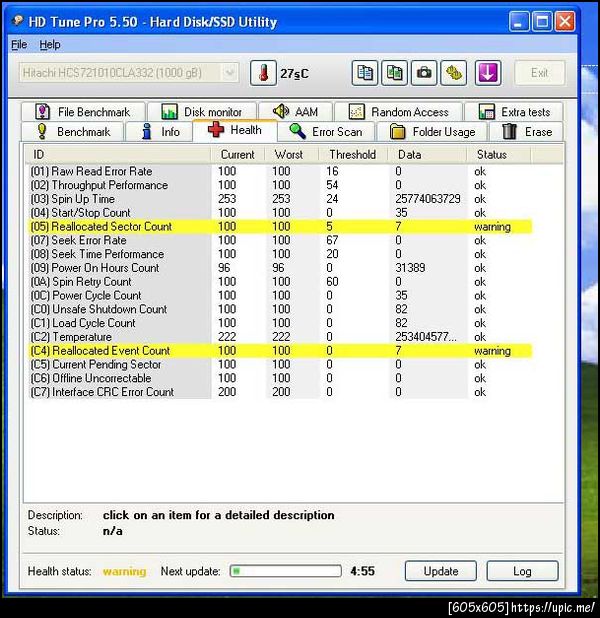This screenshot has height=618, width=600.
Task: Click the copy screenshot to clipboard icon
Action: click(394, 73)
